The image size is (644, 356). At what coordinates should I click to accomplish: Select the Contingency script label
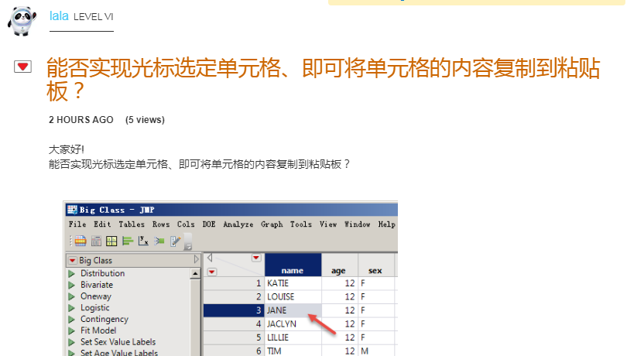104,320
